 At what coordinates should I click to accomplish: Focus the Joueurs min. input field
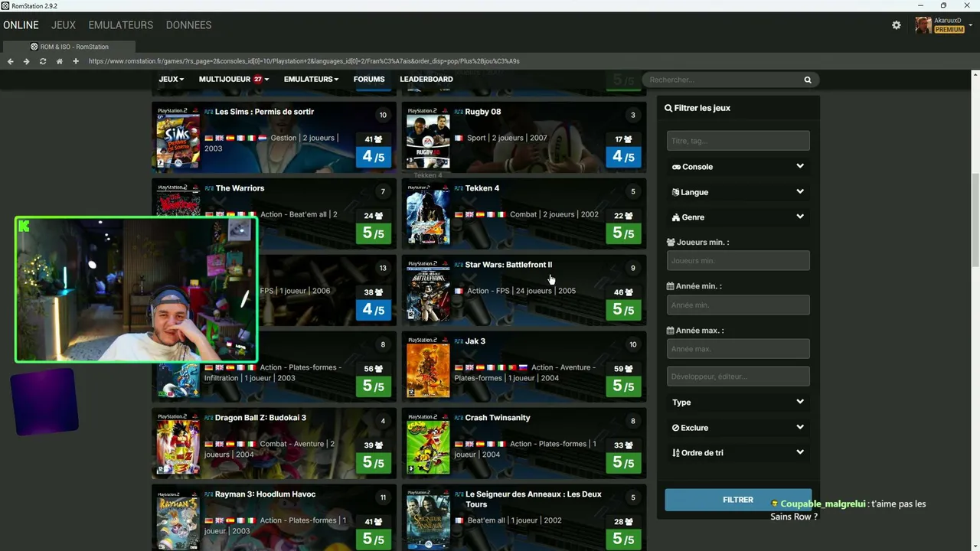[738, 261]
